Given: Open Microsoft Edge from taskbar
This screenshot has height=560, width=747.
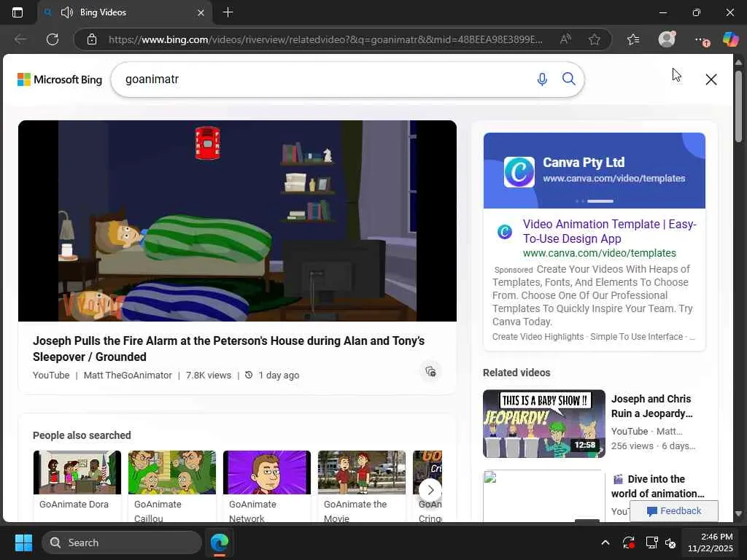Looking at the screenshot, I should point(220,542).
